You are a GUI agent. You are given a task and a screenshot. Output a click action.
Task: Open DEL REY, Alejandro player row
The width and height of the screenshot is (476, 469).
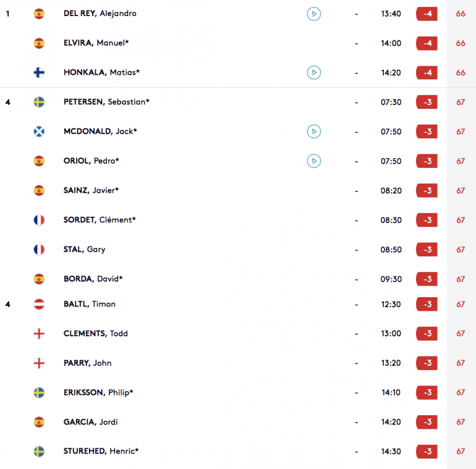238,14
